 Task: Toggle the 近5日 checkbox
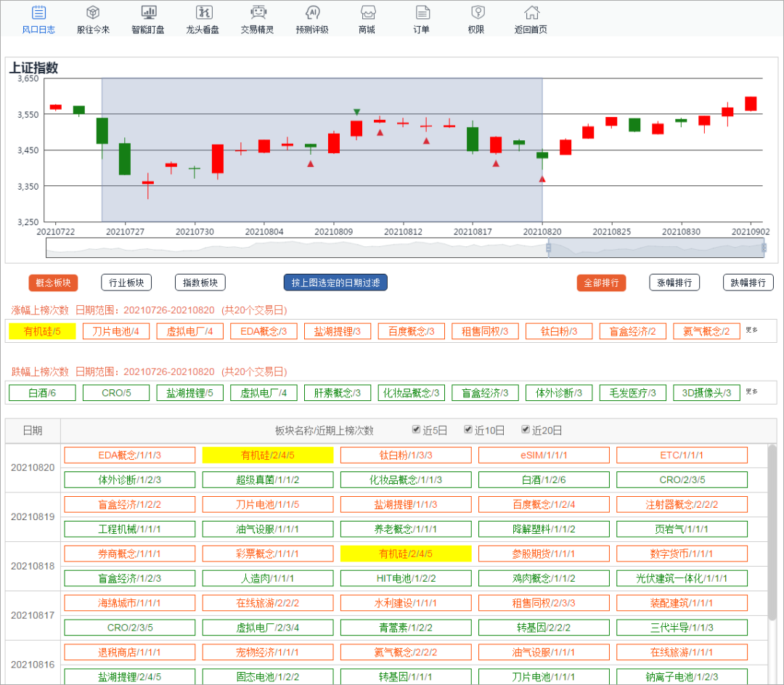pos(416,429)
